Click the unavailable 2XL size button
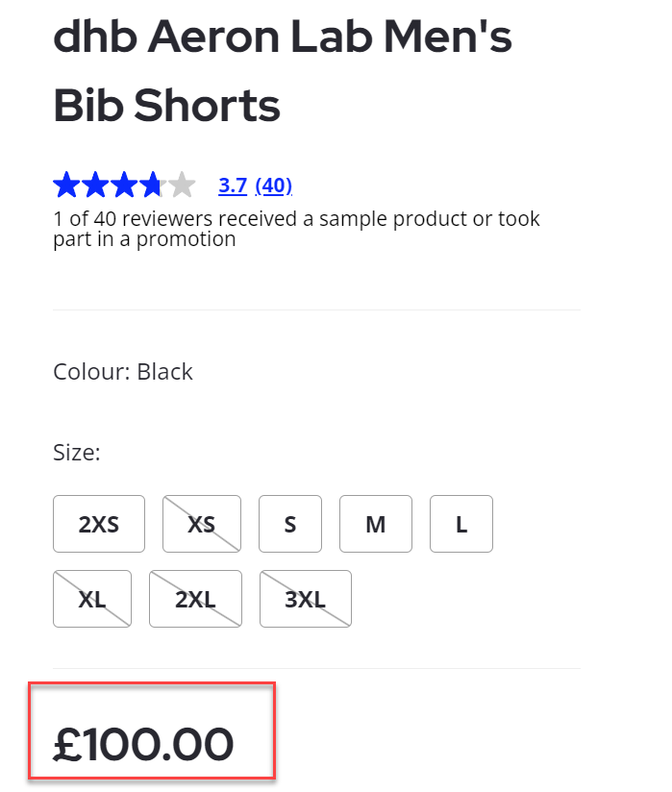This screenshot has width=672, height=792. tap(195, 599)
